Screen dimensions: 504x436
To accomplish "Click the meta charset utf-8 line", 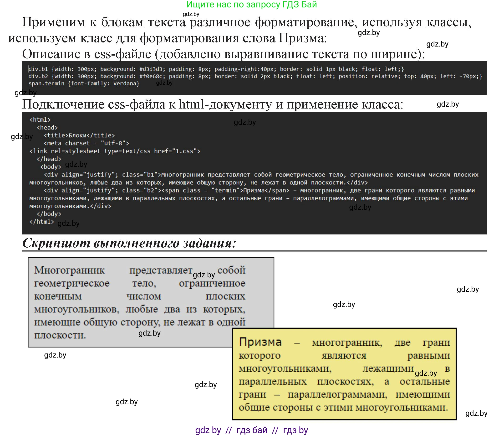I will (86, 143).
